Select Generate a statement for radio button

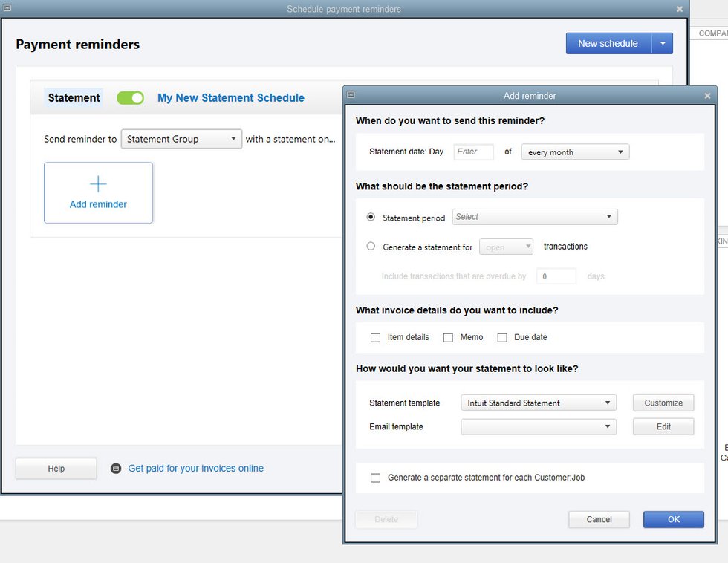point(371,246)
